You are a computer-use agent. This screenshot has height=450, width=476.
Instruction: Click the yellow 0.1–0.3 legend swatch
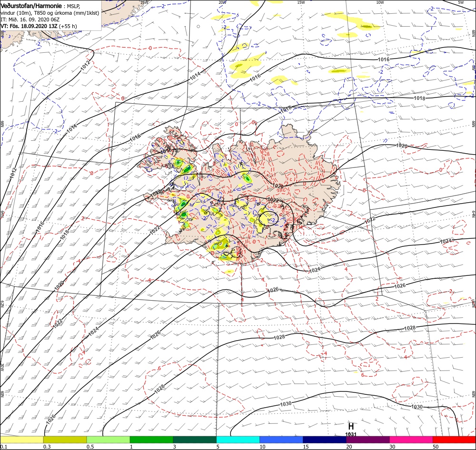(x=21, y=440)
